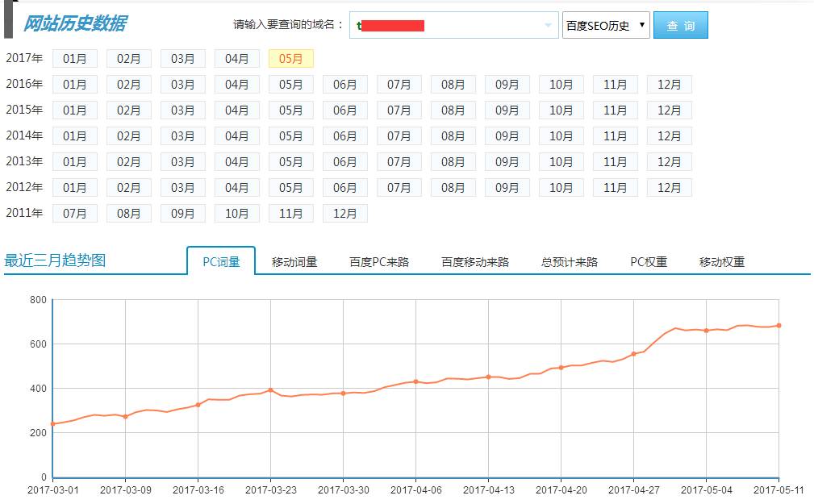Viewport: 814px width, 504px height.
Task: Open the 百度移动来路 tab
Action: coord(475,262)
